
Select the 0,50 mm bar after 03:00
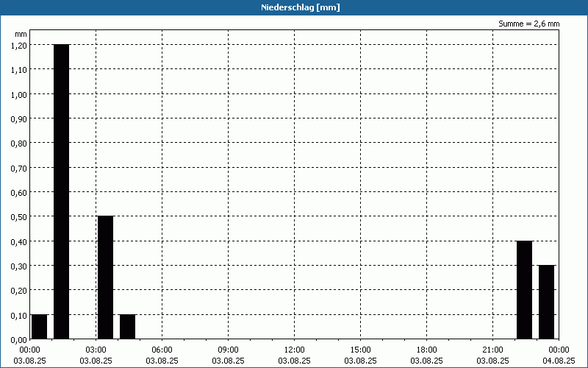click(105, 277)
